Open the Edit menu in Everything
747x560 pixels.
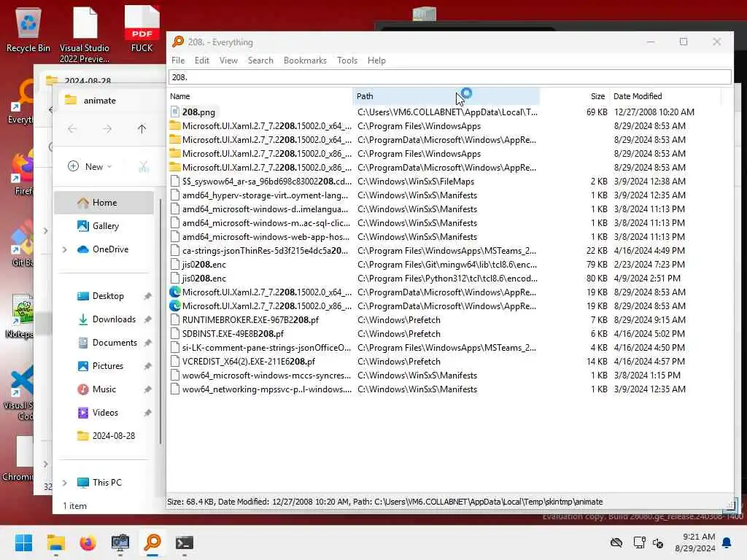coord(201,61)
